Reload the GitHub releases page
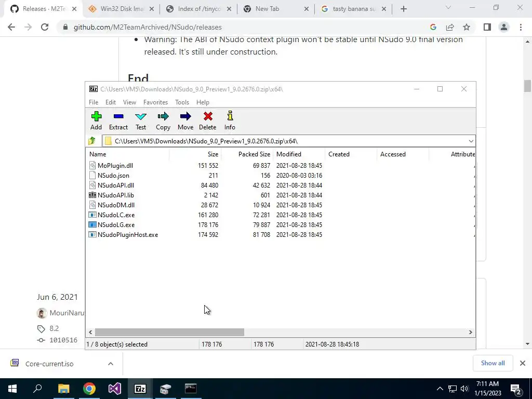This screenshot has width=532, height=399. click(x=45, y=27)
